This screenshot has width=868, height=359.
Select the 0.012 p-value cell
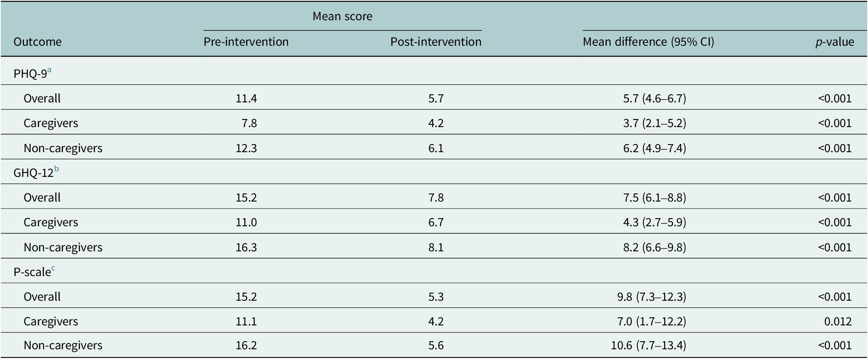click(x=838, y=322)
